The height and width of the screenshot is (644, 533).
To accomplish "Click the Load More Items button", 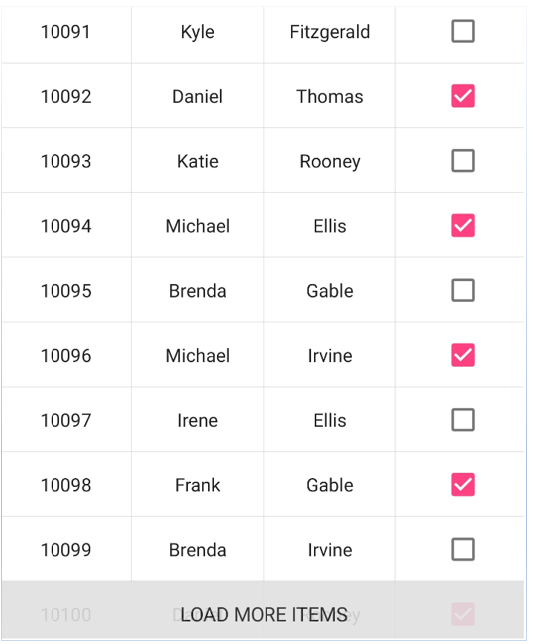I will coord(263,610).
